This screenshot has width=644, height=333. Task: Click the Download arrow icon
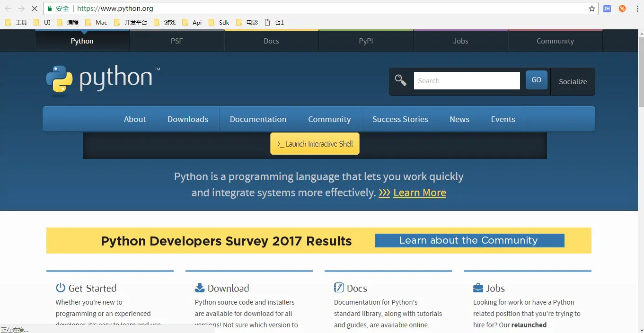tap(200, 288)
